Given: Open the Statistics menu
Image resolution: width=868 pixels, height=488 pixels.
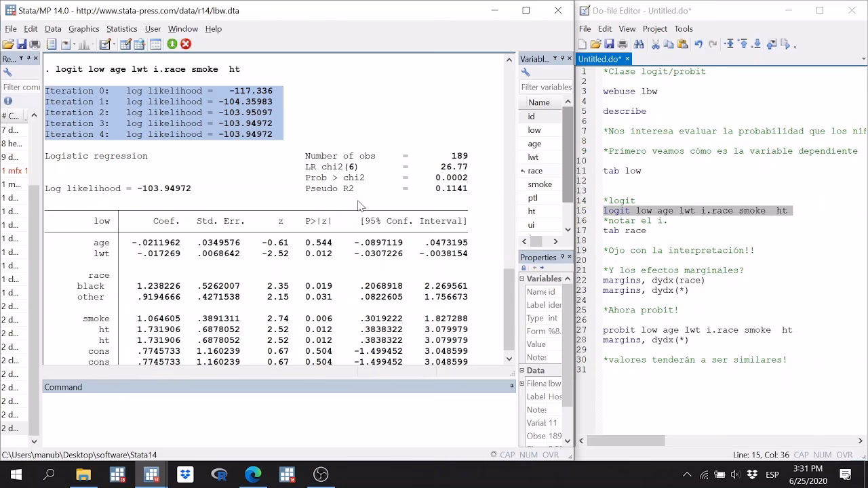Looking at the screenshot, I should (x=121, y=28).
